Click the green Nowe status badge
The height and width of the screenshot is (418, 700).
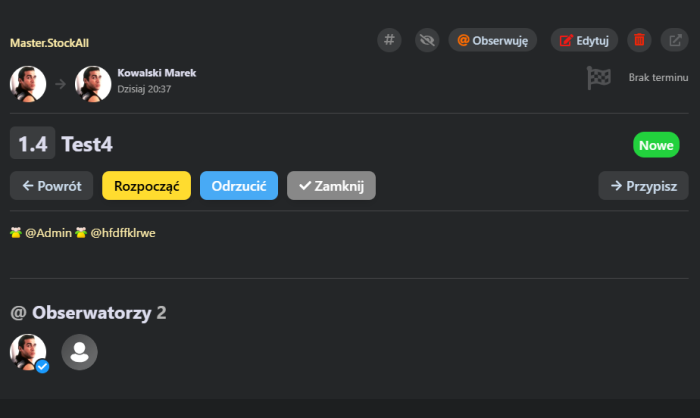point(656,145)
